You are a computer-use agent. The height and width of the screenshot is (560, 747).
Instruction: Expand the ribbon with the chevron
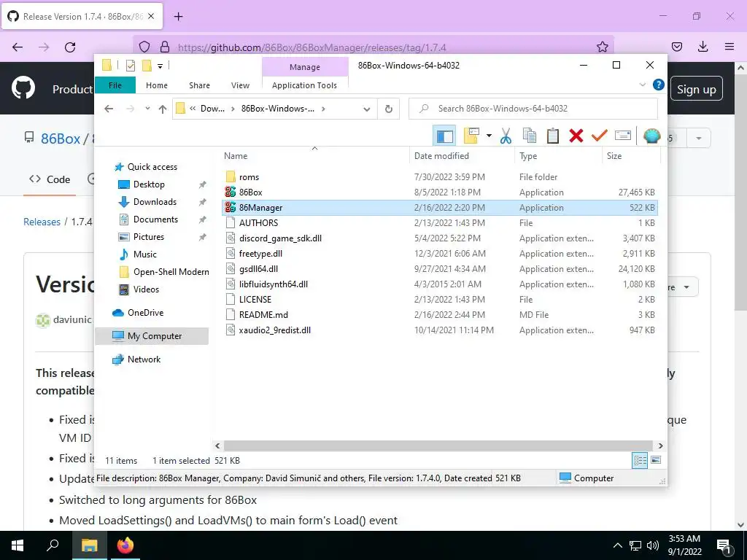(x=642, y=85)
